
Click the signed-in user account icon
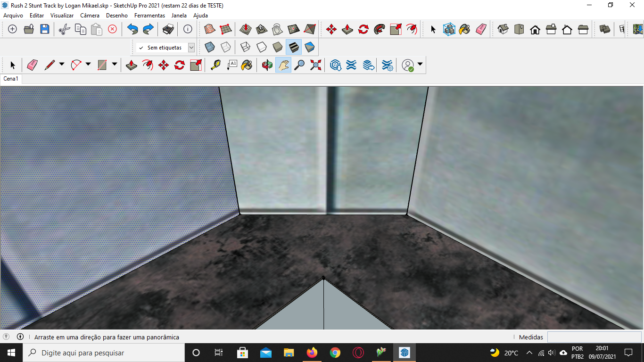pos(408,66)
